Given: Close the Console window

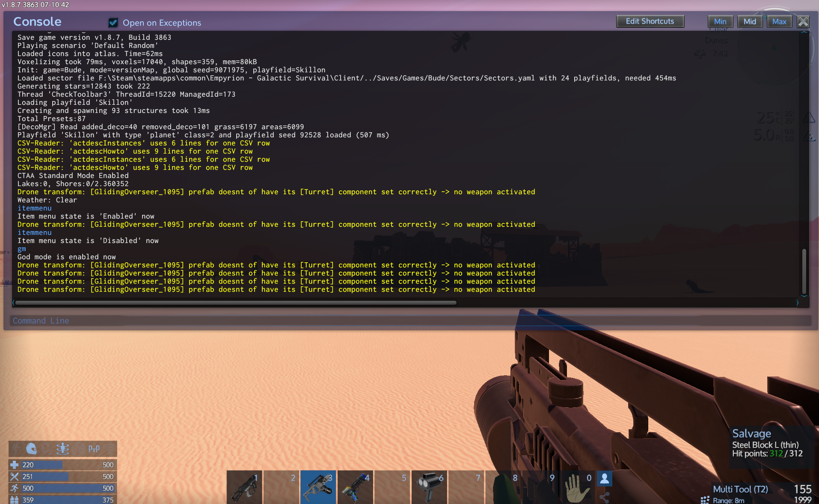Looking at the screenshot, I should pyautogui.click(x=803, y=21).
